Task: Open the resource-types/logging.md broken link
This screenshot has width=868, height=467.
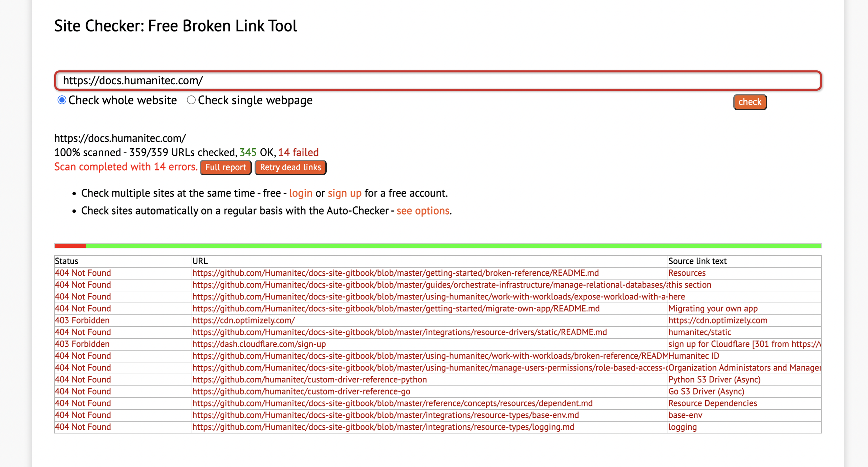Action: click(x=383, y=427)
